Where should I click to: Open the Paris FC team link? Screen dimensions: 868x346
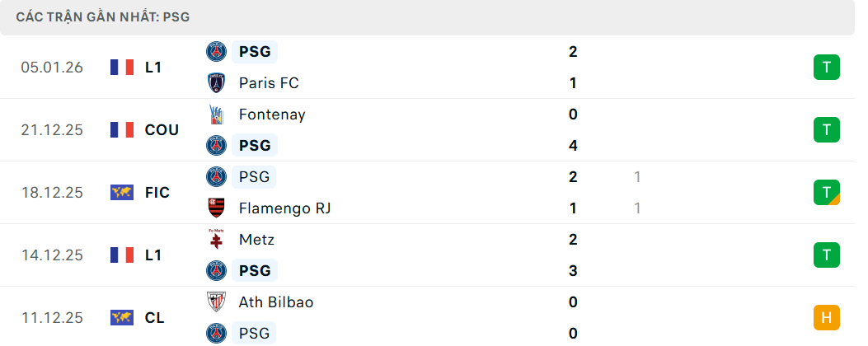pyautogui.click(x=269, y=83)
